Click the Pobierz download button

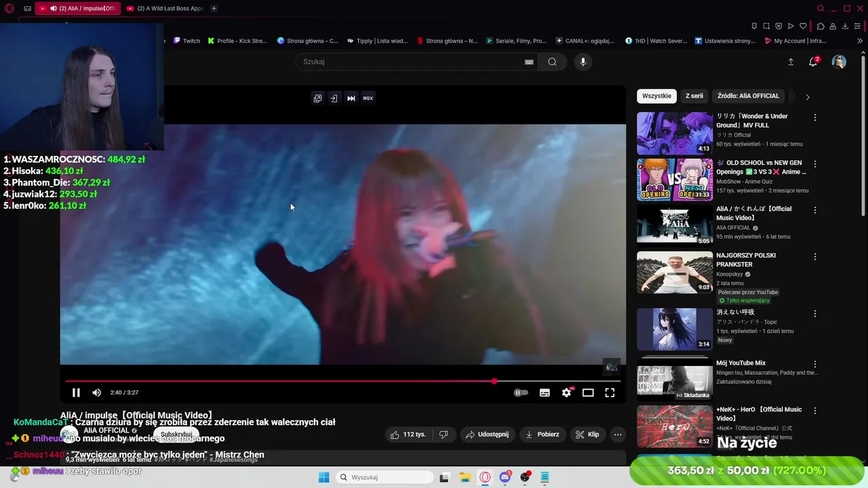click(x=542, y=434)
